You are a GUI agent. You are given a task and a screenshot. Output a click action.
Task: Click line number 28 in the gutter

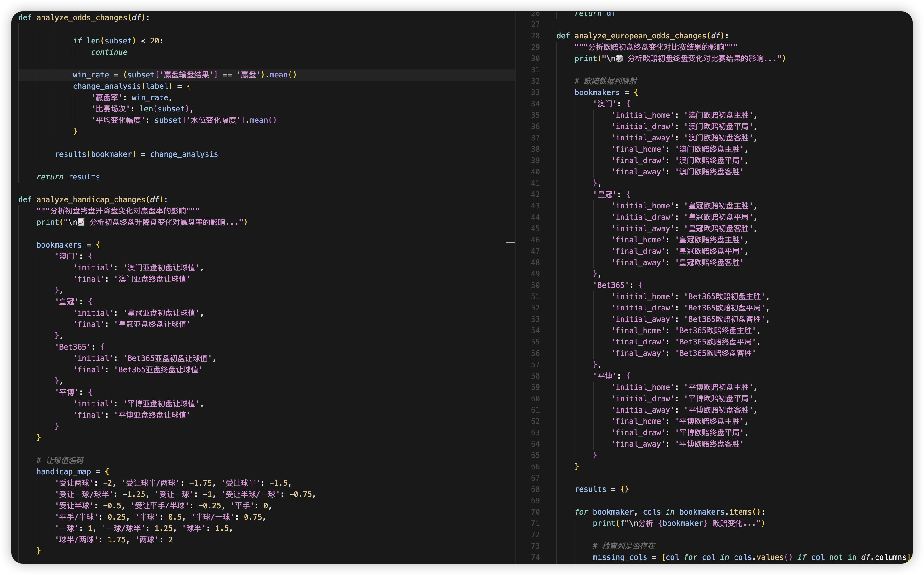click(535, 36)
